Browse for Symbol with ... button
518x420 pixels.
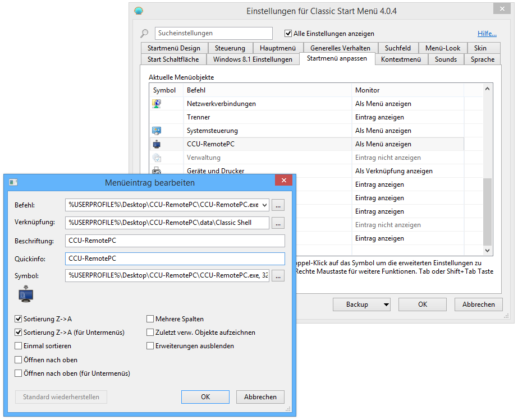click(278, 276)
